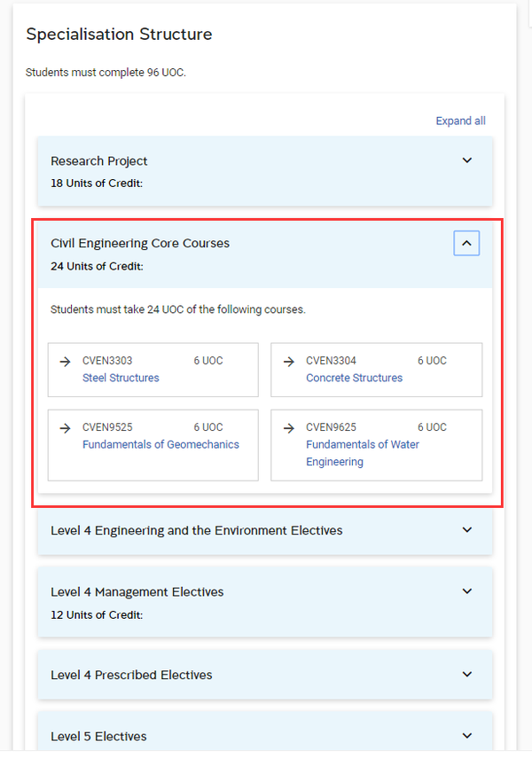Screen dimensions: 532x758
Task: Expand the Level 4 Management Electives chevron
Action: point(467,591)
